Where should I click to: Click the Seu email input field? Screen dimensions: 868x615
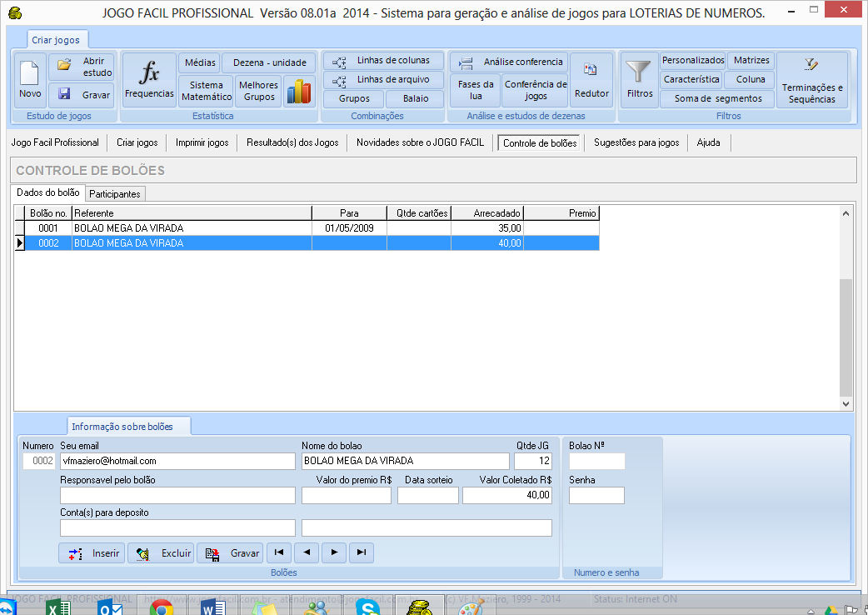(177, 461)
